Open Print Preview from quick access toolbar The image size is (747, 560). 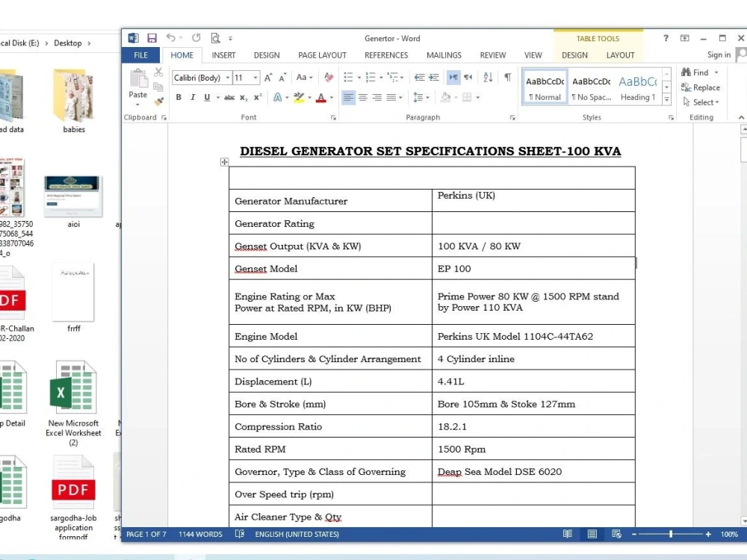click(215, 38)
